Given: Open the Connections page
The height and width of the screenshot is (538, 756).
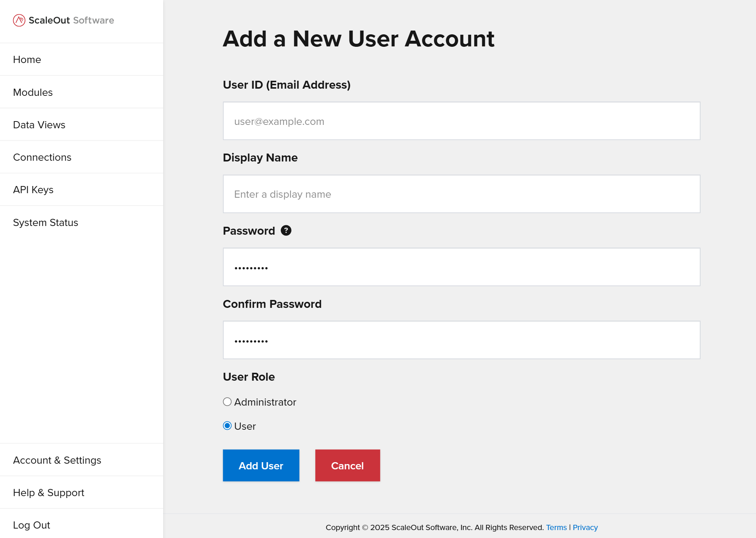Looking at the screenshot, I should click(x=42, y=157).
